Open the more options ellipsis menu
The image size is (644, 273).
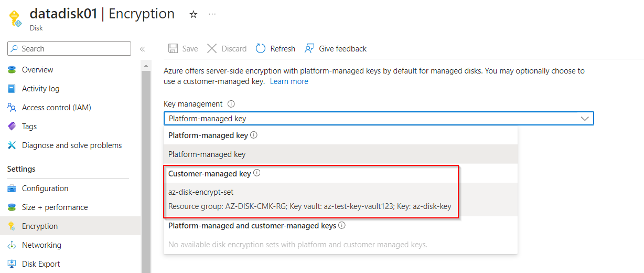click(212, 14)
